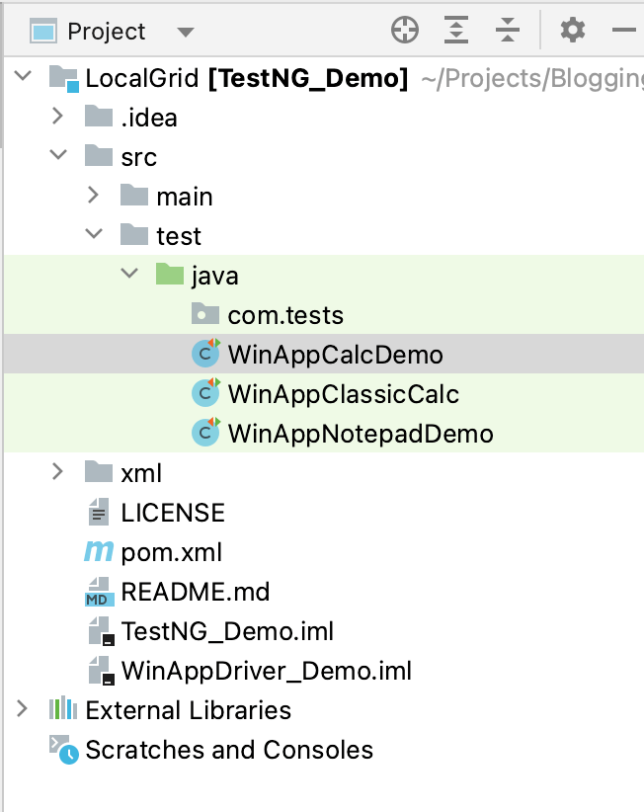Click the Project view window icon
The image size is (644, 812).
(43, 31)
